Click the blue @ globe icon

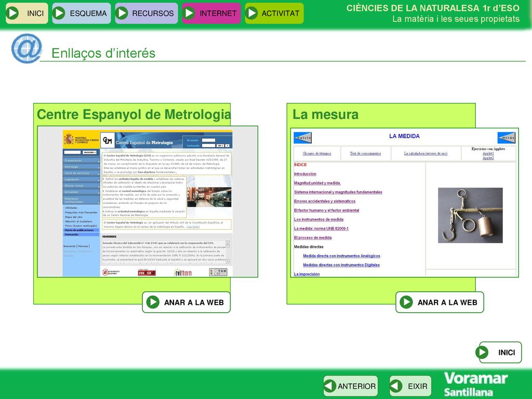tap(26, 48)
